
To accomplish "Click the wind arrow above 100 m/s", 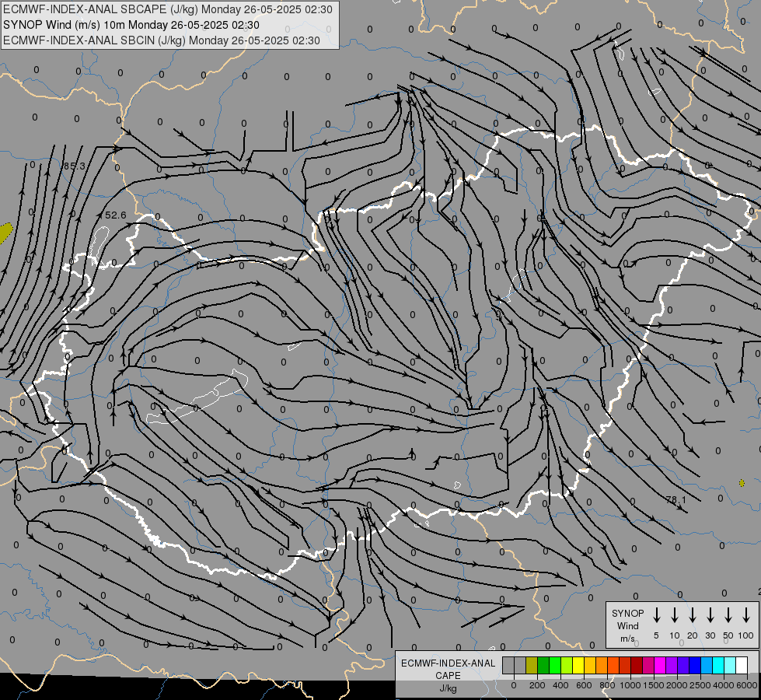I will (x=746, y=615).
